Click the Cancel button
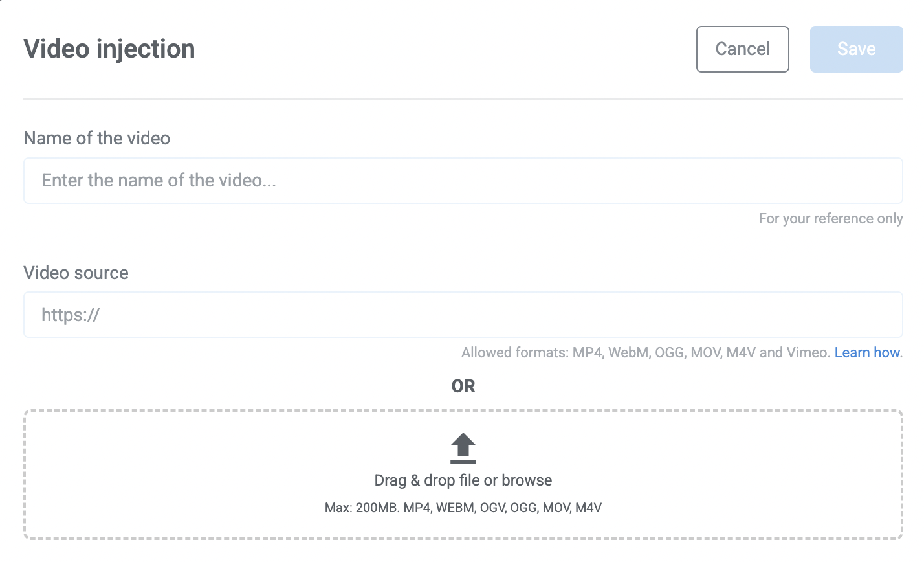The image size is (924, 562). tap(742, 49)
